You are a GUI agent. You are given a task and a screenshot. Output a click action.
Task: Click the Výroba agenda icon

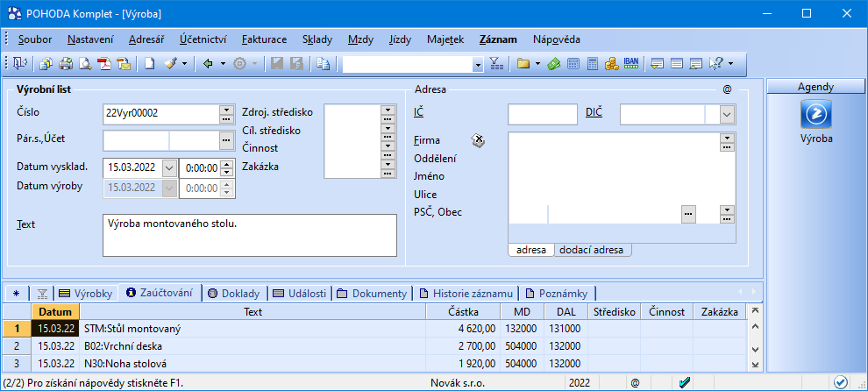pyautogui.click(x=815, y=114)
